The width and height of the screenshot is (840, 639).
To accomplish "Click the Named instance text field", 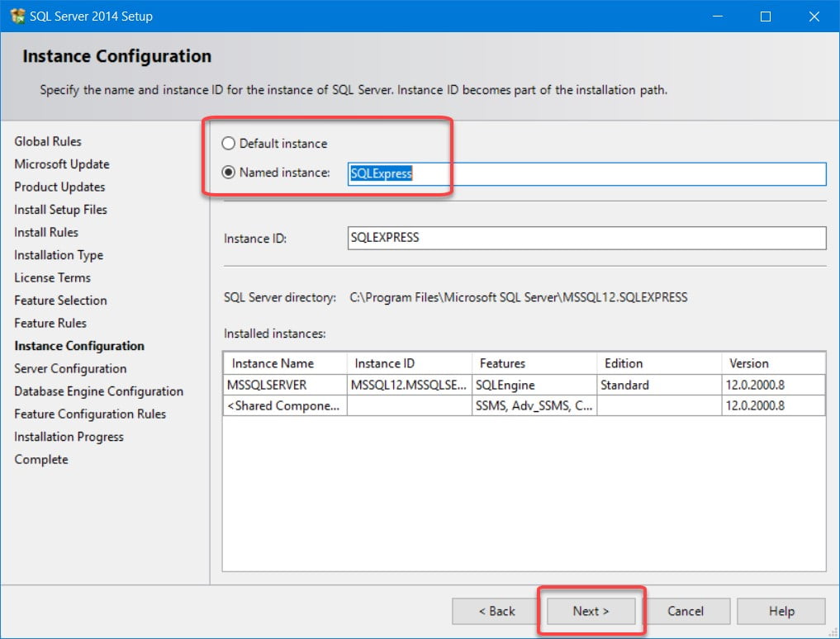I will [x=586, y=173].
